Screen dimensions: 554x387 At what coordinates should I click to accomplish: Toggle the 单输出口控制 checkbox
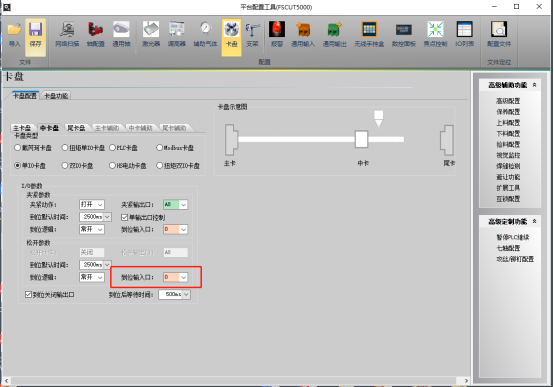coord(124,217)
